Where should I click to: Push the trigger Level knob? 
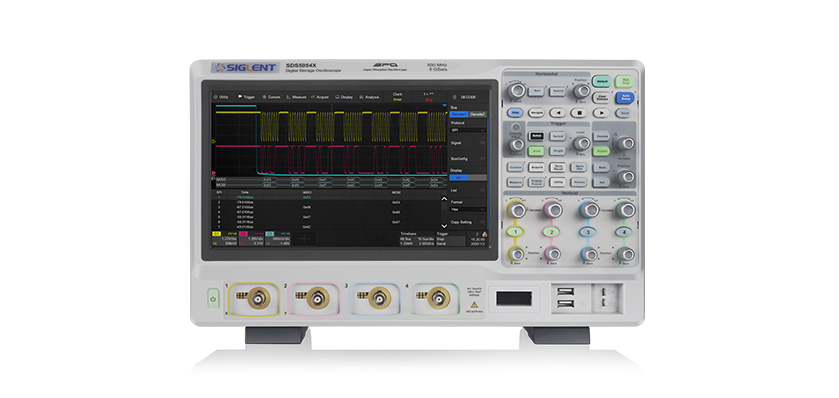click(581, 143)
